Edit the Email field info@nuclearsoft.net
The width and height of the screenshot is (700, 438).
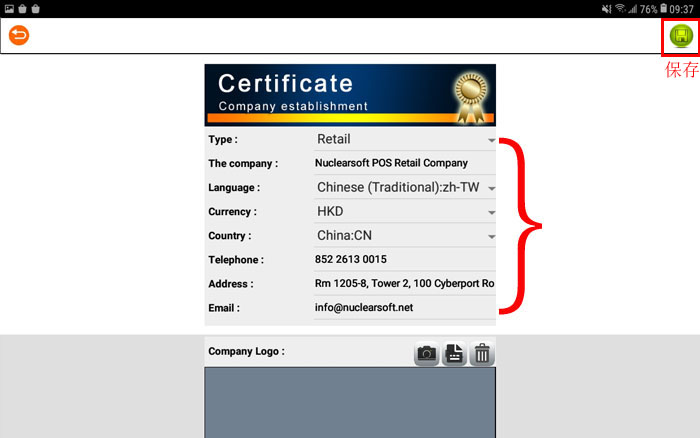[404, 308]
